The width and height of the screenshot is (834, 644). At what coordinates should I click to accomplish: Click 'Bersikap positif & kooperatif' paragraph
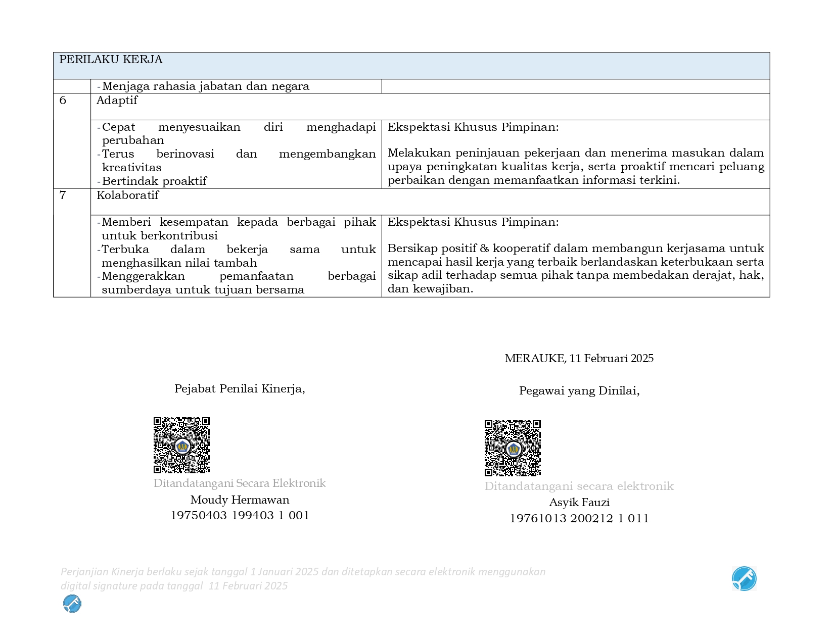576,268
